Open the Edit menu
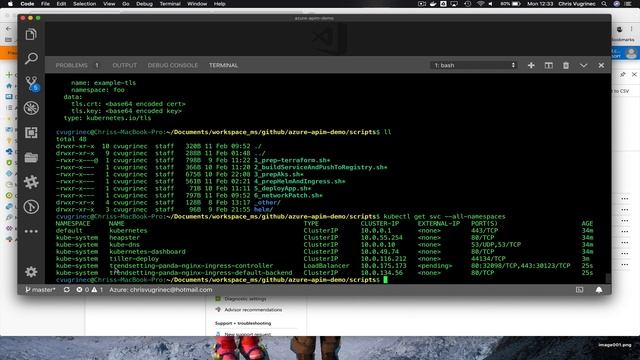 click(x=61, y=4)
